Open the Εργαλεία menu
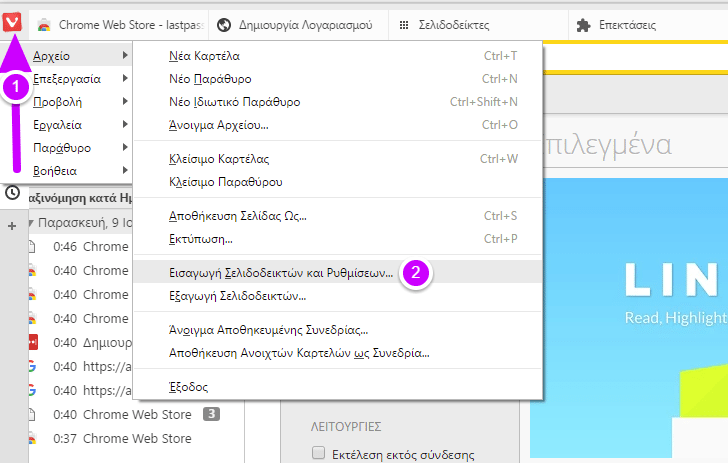The image size is (728, 463). (58, 125)
